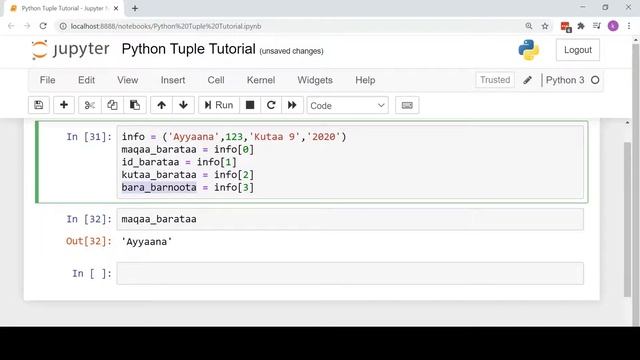
Task: Insert cell below with the plus icon
Action: coord(64,105)
